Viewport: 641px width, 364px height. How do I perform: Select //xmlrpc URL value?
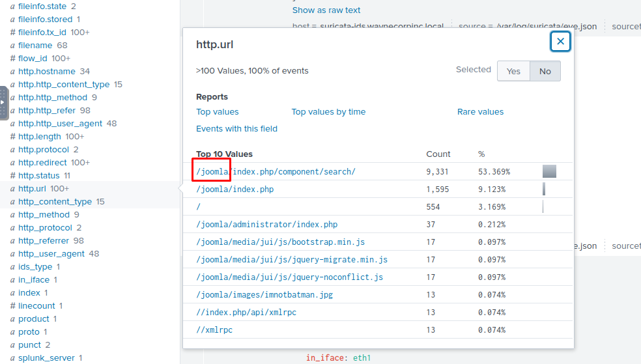tap(214, 329)
